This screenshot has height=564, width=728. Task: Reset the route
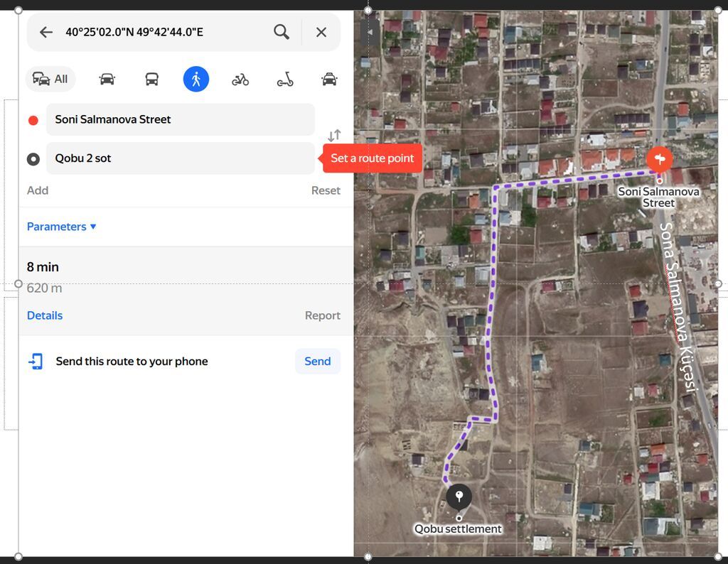point(326,190)
